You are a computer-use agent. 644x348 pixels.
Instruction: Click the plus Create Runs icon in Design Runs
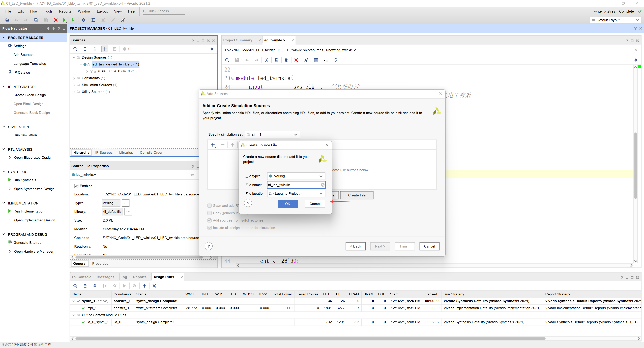point(144,286)
